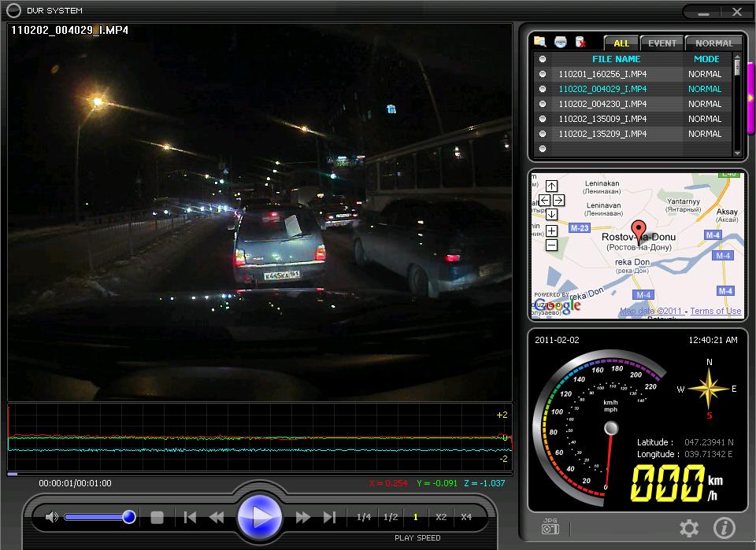Fast forward the video

(302, 518)
